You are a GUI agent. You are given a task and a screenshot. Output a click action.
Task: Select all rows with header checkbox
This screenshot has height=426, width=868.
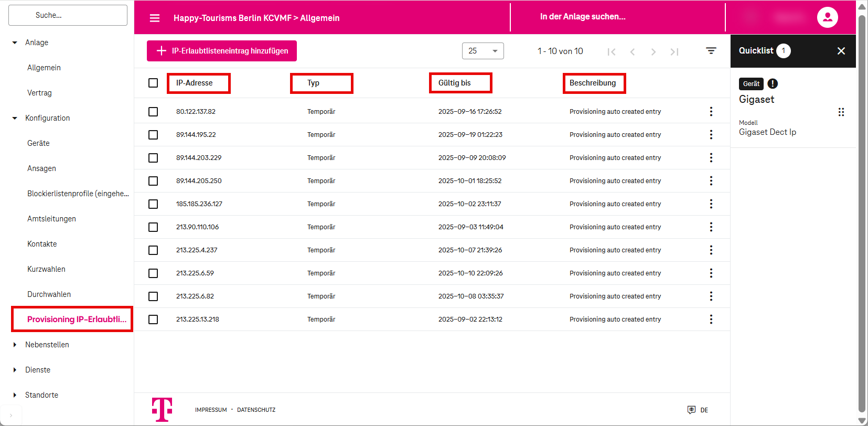click(x=153, y=83)
